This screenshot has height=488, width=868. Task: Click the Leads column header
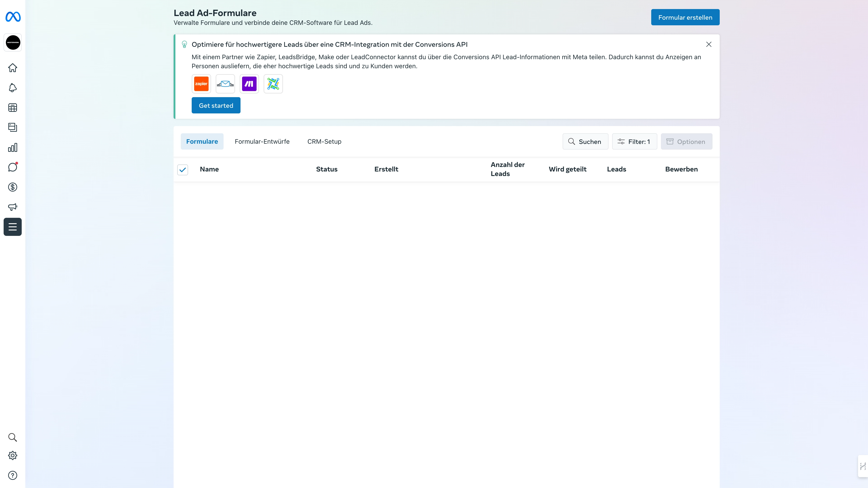pyautogui.click(x=616, y=169)
